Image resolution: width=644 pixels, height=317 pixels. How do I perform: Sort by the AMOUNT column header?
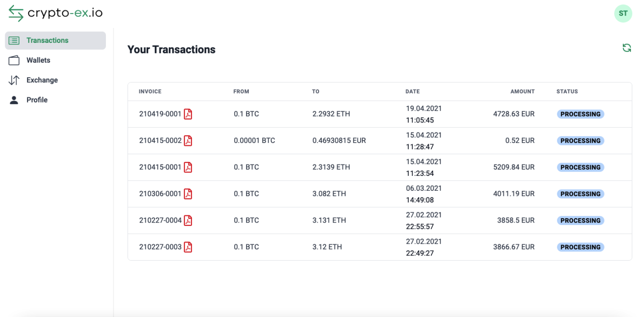522,92
